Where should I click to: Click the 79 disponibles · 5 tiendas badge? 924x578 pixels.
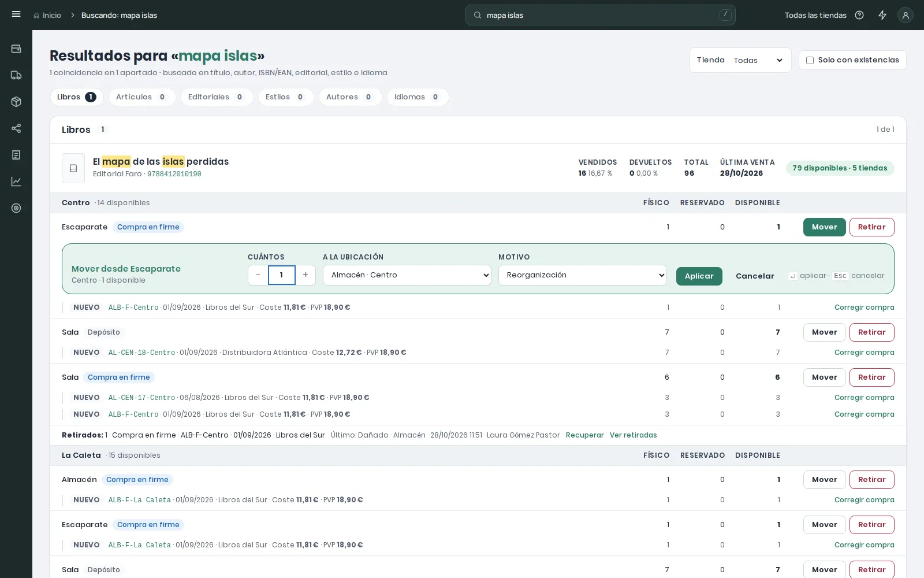coord(840,168)
